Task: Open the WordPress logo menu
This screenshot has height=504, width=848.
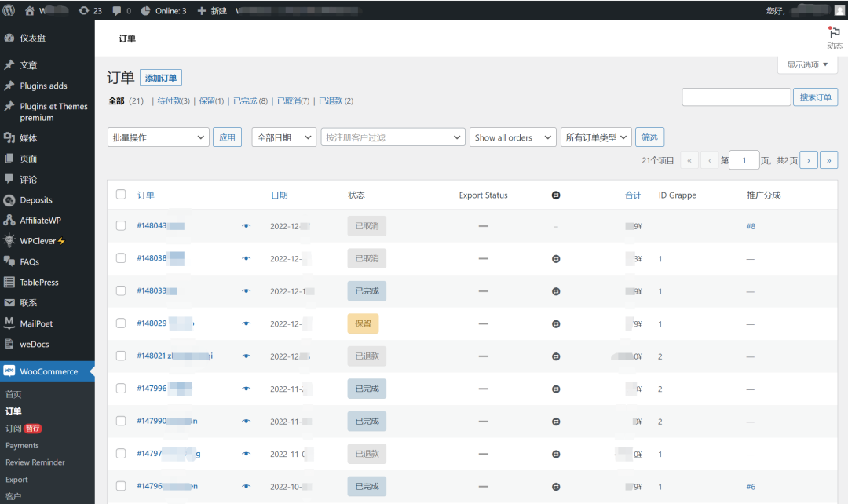Action: [x=8, y=10]
